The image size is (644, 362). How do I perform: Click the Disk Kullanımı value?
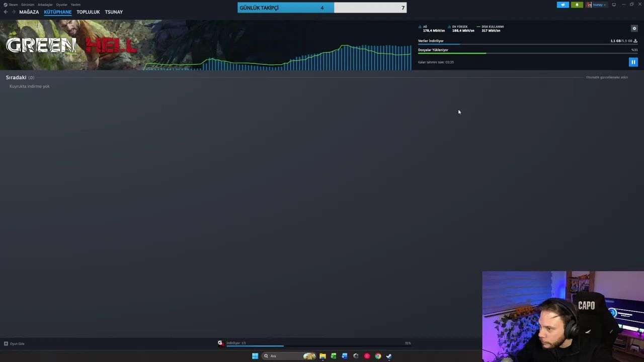click(491, 31)
